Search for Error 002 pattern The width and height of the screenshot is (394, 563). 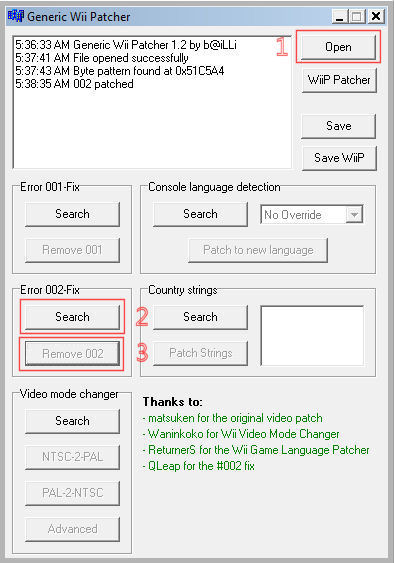72,317
